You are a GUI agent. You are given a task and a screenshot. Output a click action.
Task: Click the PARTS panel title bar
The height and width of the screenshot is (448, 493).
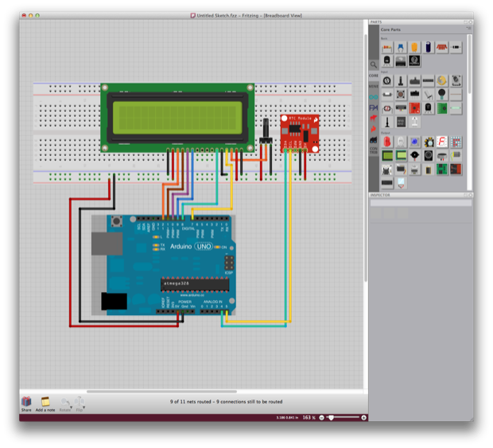[x=421, y=22]
